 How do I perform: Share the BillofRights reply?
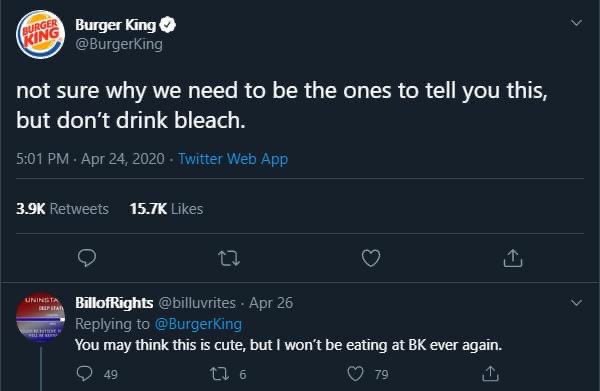pos(490,374)
